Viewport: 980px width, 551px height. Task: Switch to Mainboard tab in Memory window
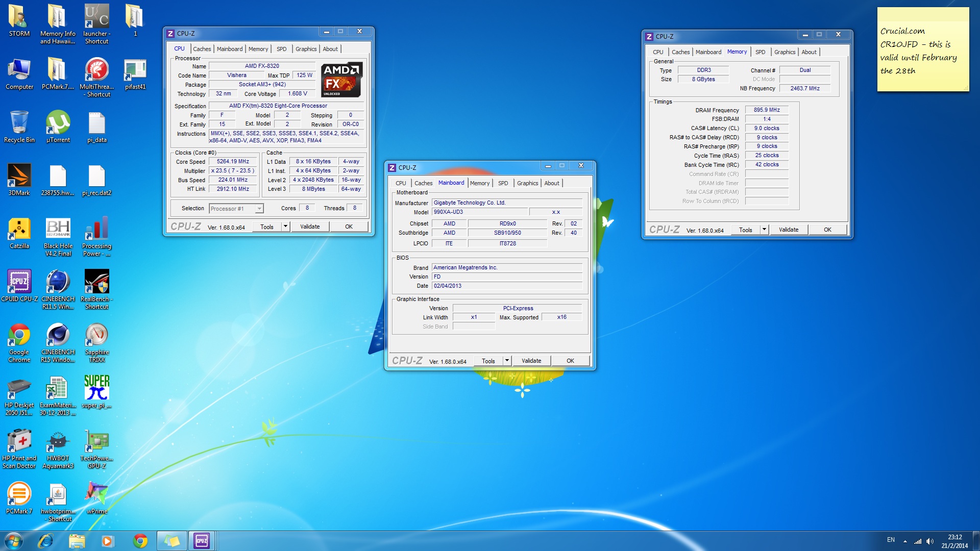tap(708, 52)
